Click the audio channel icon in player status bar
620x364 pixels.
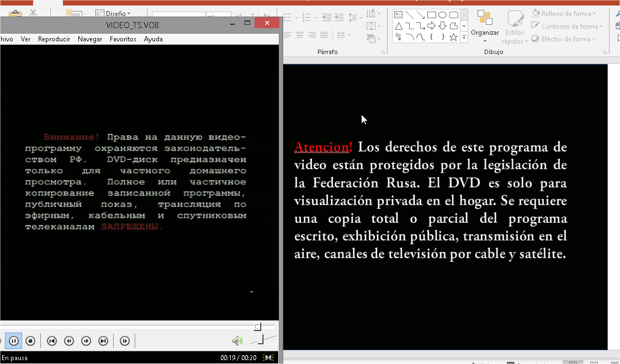point(268,358)
